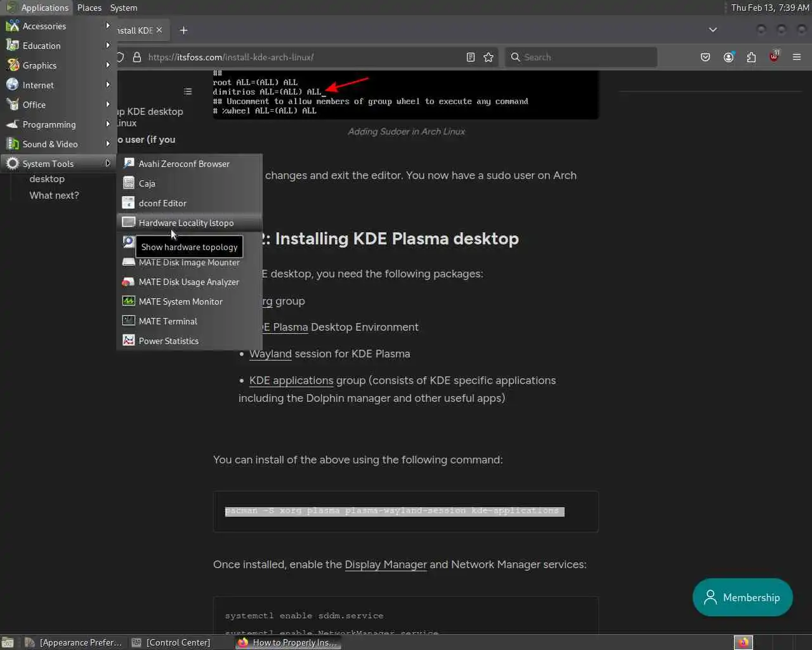Click the Sound & Video film icon
Screen dimensions: 812x650
(x=13, y=144)
